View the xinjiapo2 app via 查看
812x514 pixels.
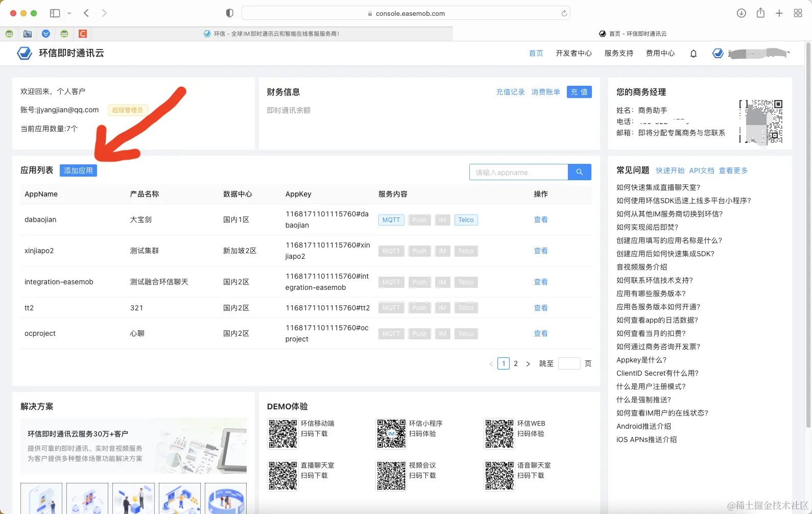pos(541,251)
